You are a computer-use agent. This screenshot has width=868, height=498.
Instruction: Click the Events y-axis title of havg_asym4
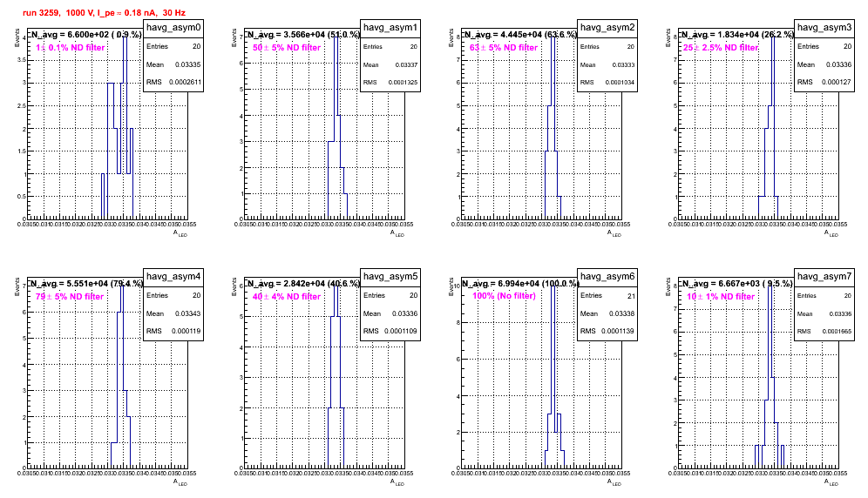coord(17,286)
